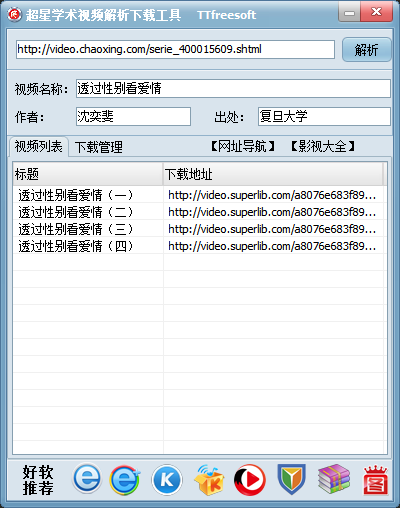Click the 好软推荐 label

(x=38, y=480)
